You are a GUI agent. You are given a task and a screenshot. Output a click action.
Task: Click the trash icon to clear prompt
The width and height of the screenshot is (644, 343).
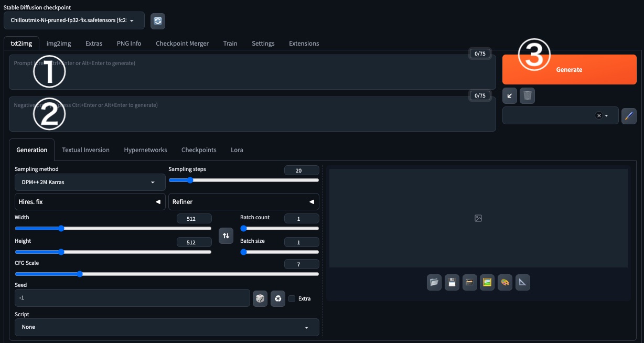click(x=527, y=95)
